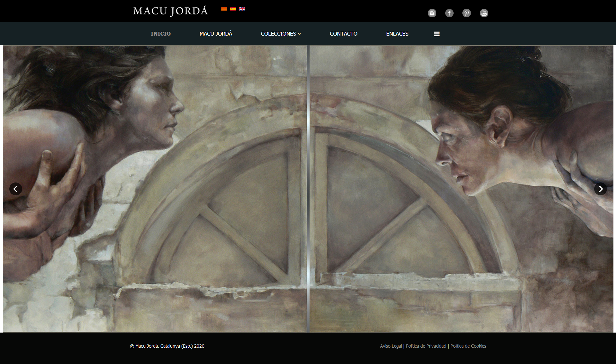This screenshot has width=616, height=364.
Task: Open the Contacto page
Action: [343, 34]
